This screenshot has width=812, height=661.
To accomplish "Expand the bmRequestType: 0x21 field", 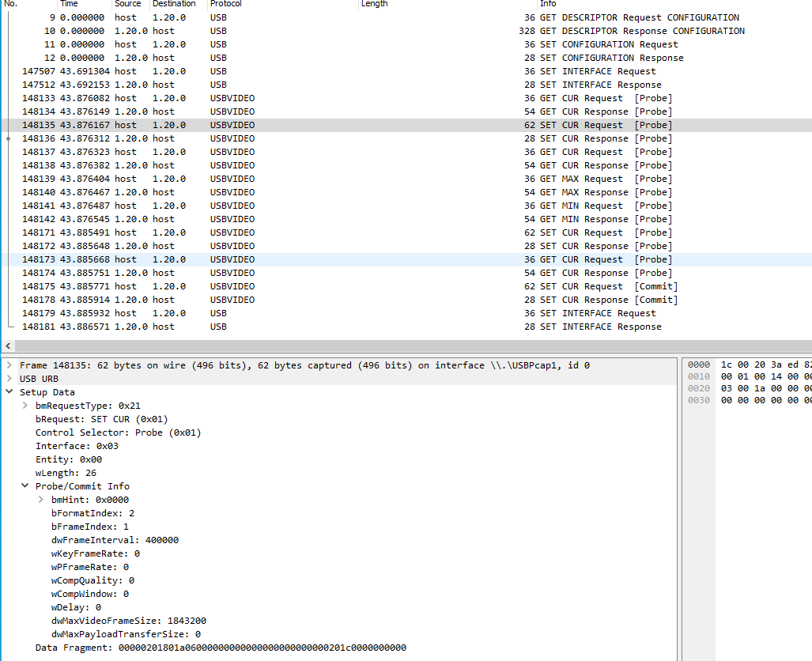I will (25, 406).
